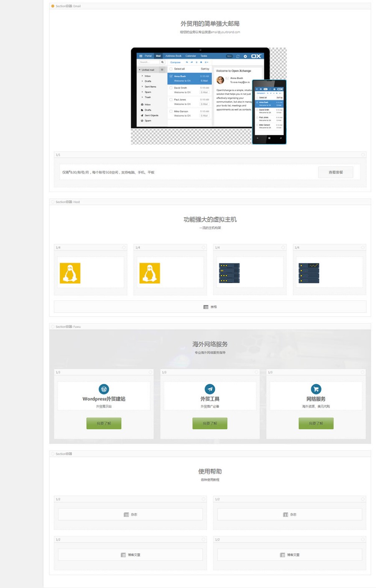Switch to the Calendar tab

(191, 56)
